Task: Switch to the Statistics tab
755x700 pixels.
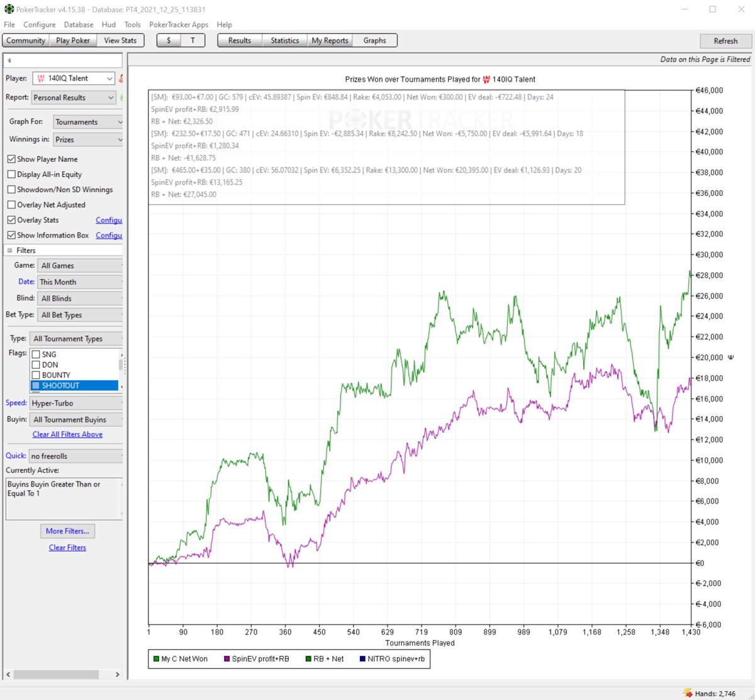Action: pos(284,40)
